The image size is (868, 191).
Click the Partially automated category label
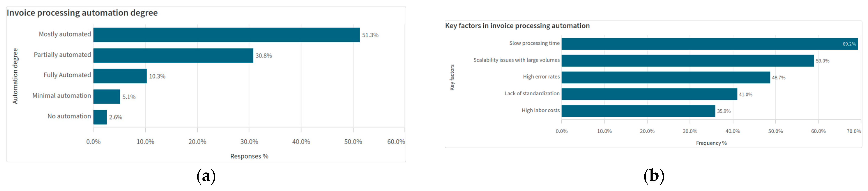[x=62, y=55]
